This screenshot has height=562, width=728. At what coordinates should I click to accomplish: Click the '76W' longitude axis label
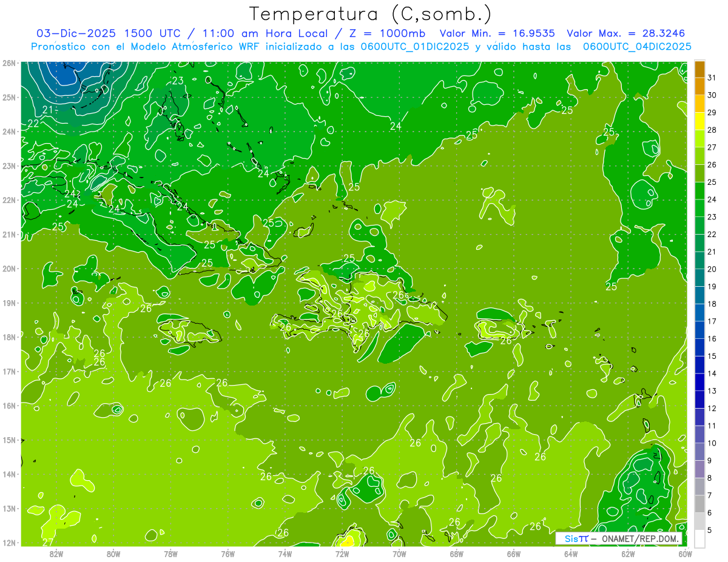coord(228,554)
